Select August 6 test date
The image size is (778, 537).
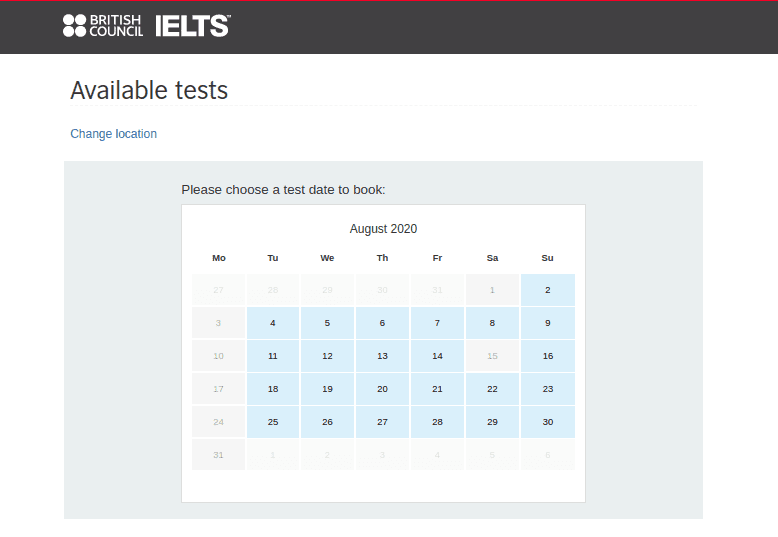382,323
